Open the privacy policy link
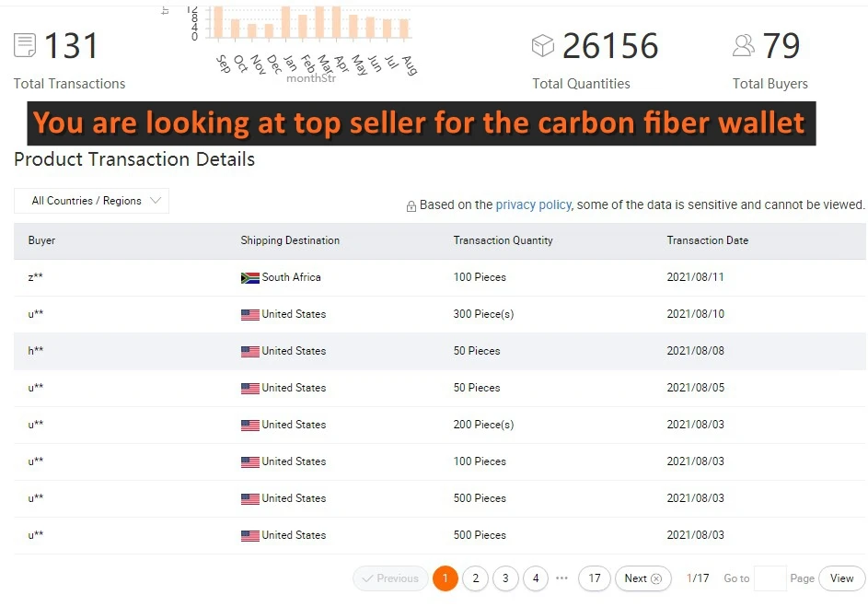Screen dimensions: 868x607 (x=533, y=204)
